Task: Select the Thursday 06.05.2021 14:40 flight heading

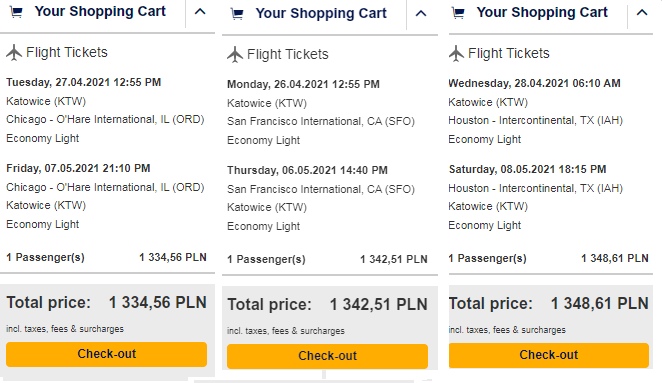Action: [307, 170]
